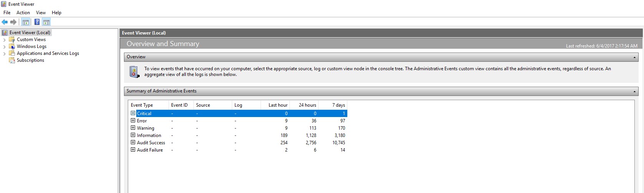This screenshot has height=193, width=644.
Task: Open Help via blue question mark icon
Action: point(37,22)
